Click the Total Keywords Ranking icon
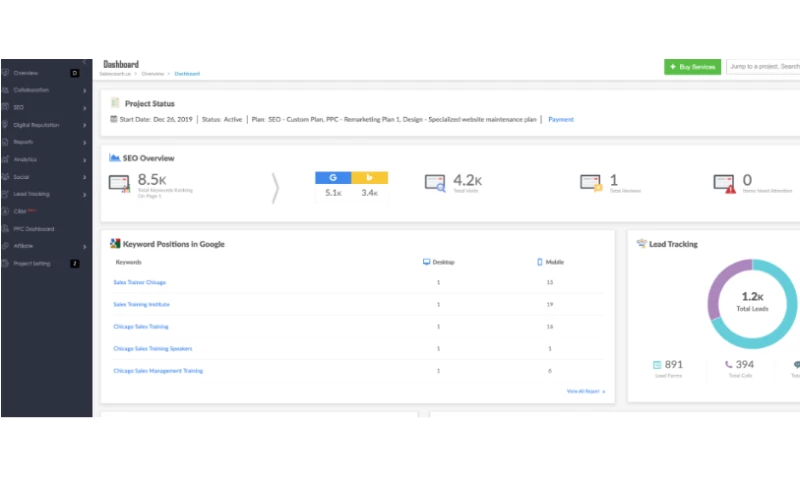 click(121, 183)
